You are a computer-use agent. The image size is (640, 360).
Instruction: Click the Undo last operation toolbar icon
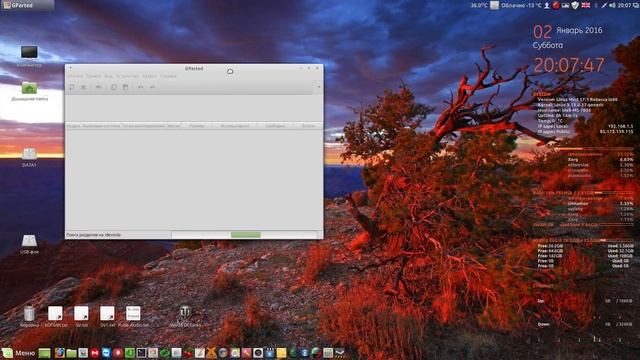tap(140, 87)
